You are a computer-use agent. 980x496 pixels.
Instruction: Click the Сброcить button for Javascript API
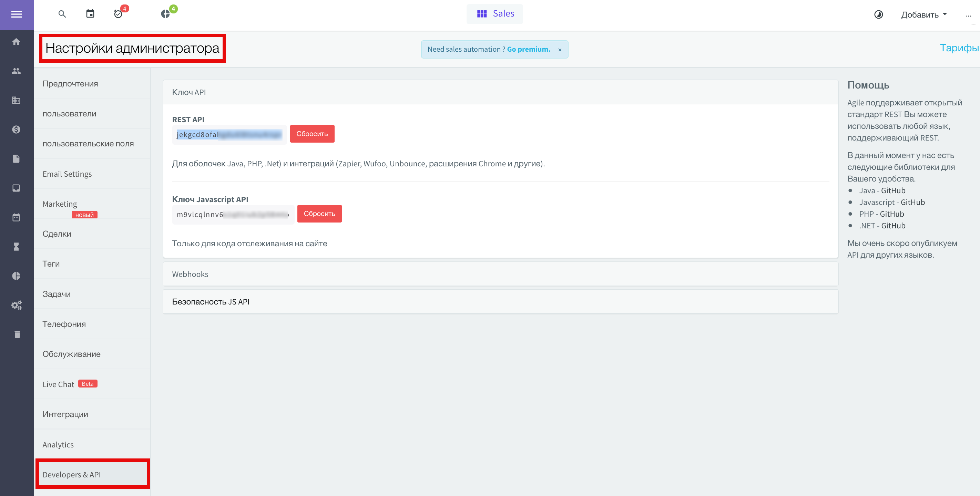coord(319,213)
